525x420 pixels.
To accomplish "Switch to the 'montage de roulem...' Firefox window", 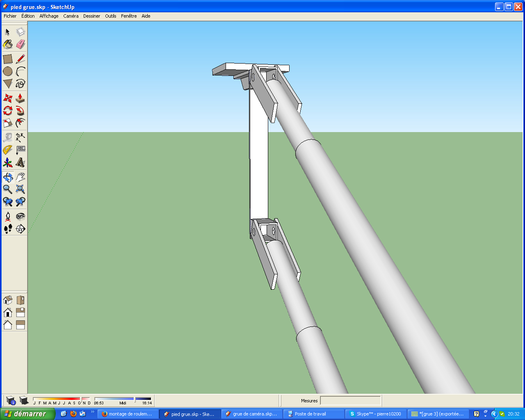I will click(128, 414).
